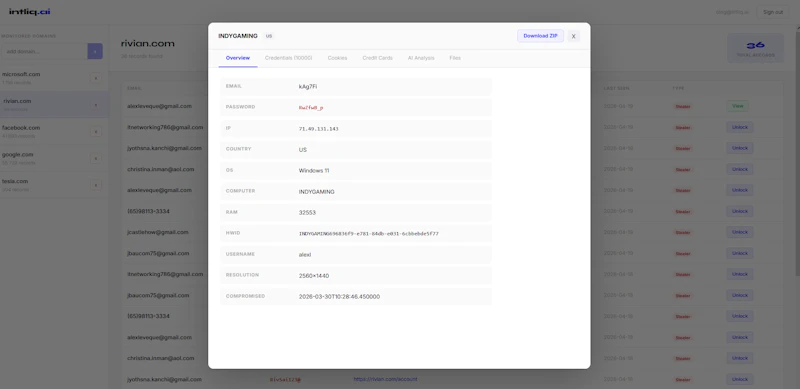The height and width of the screenshot is (389, 800).
Task: Unlock the row showing https://rivian.com/account
Action: [x=740, y=379]
